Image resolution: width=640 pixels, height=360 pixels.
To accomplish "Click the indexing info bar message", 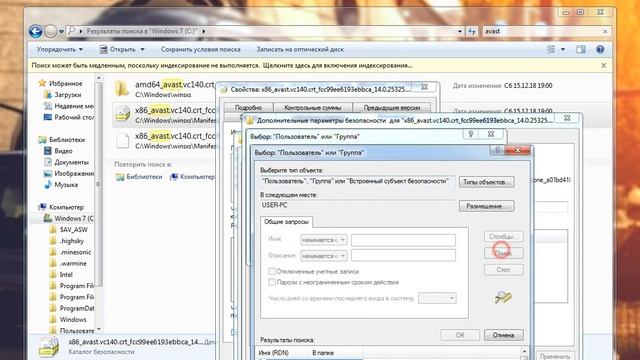I will coord(222,65).
